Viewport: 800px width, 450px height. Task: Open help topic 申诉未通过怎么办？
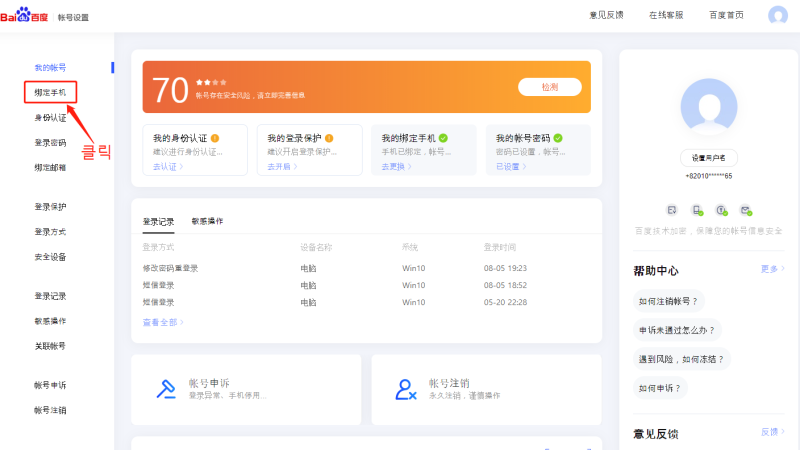677,330
